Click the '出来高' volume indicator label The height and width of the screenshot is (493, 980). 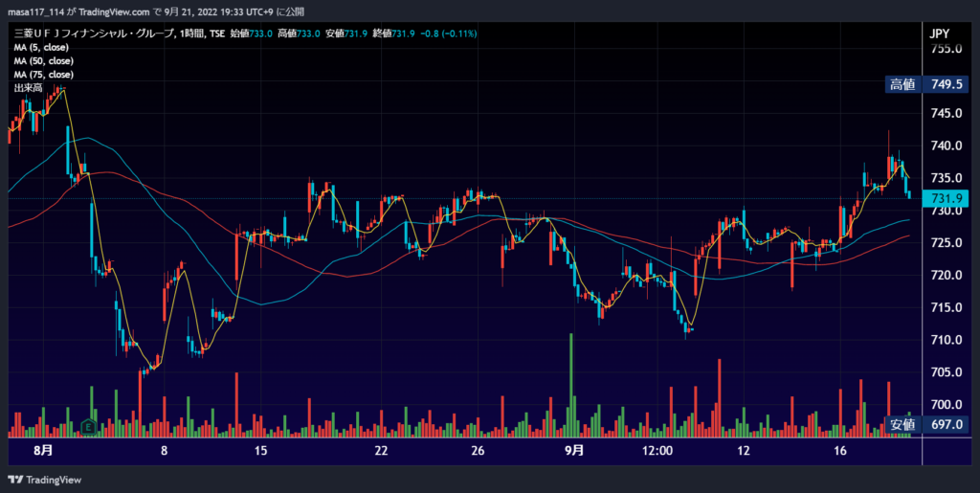(28, 88)
